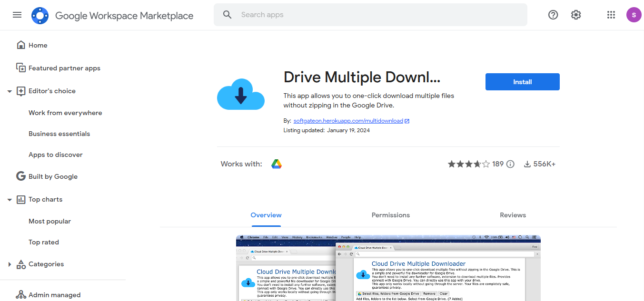This screenshot has width=644, height=301.
Task: Collapse the Top charts section
Action: coord(10,199)
